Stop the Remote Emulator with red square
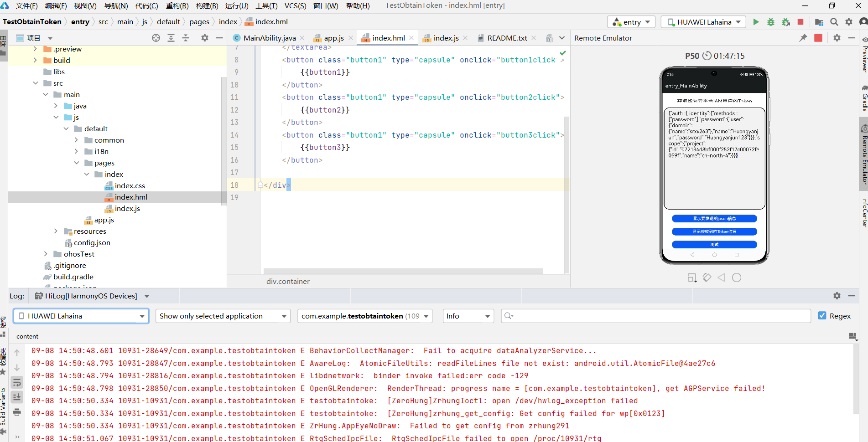The image size is (868, 442). [x=818, y=38]
